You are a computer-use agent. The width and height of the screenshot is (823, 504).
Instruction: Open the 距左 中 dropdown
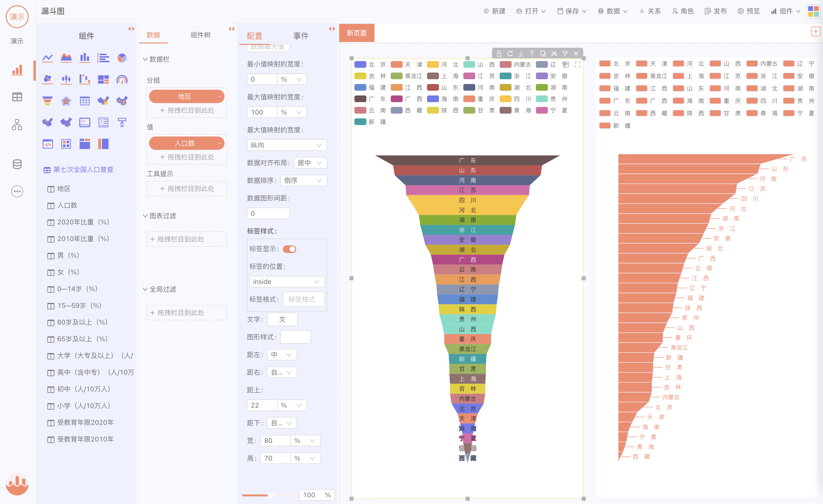(x=282, y=354)
